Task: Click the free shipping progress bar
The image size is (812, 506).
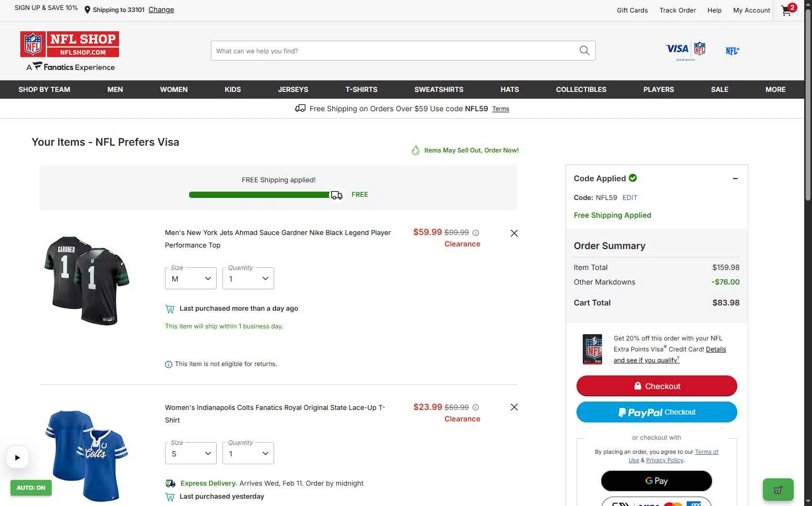Action: (260, 195)
